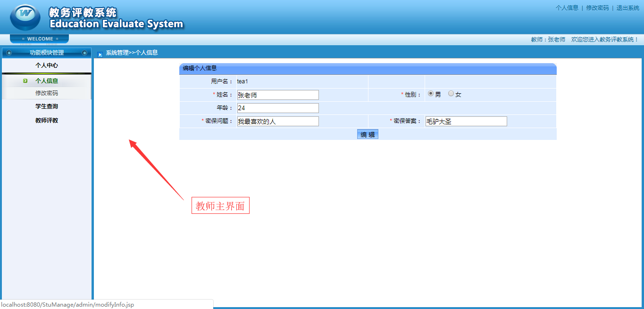Click the 密保问题 input field

278,121
